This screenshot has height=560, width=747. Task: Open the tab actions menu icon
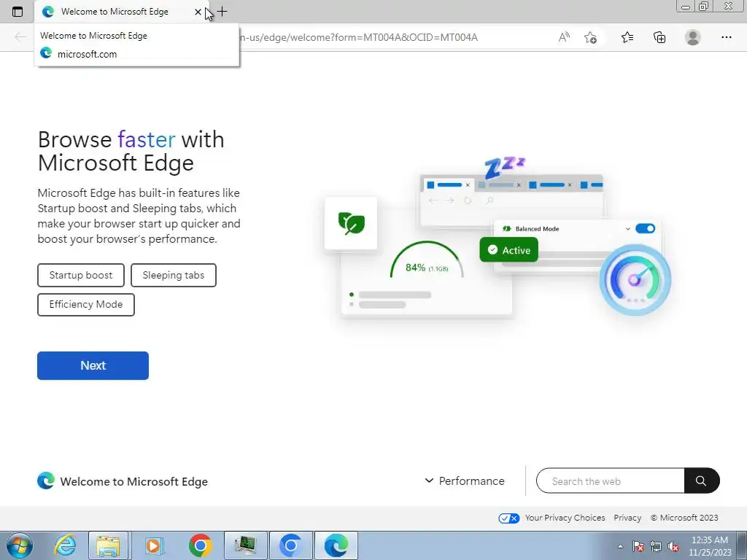click(x=18, y=12)
